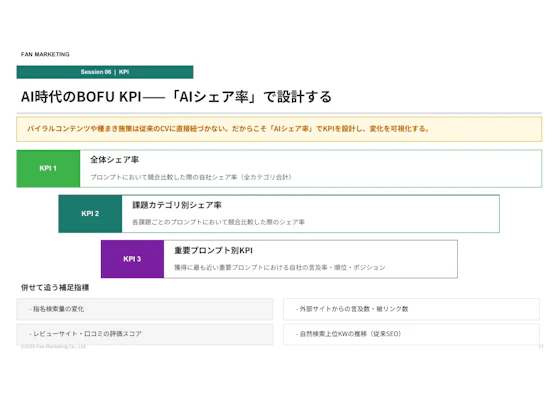Click the 指名検索量の変化 item
The image size is (560, 396).
tap(145, 309)
